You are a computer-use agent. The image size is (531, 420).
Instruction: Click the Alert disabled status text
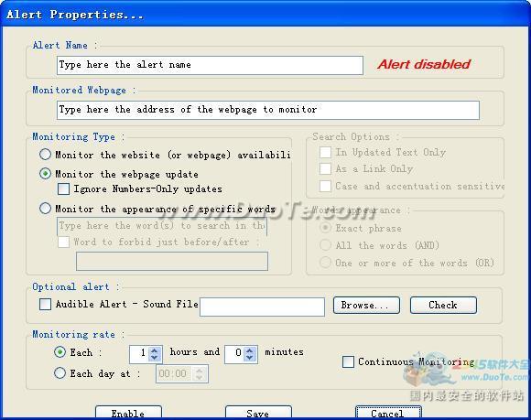[424, 64]
